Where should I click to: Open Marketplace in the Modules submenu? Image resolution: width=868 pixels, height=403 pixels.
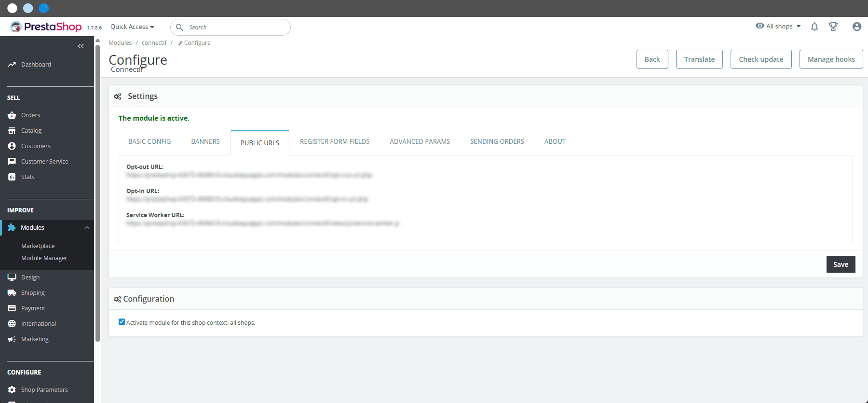coord(38,246)
